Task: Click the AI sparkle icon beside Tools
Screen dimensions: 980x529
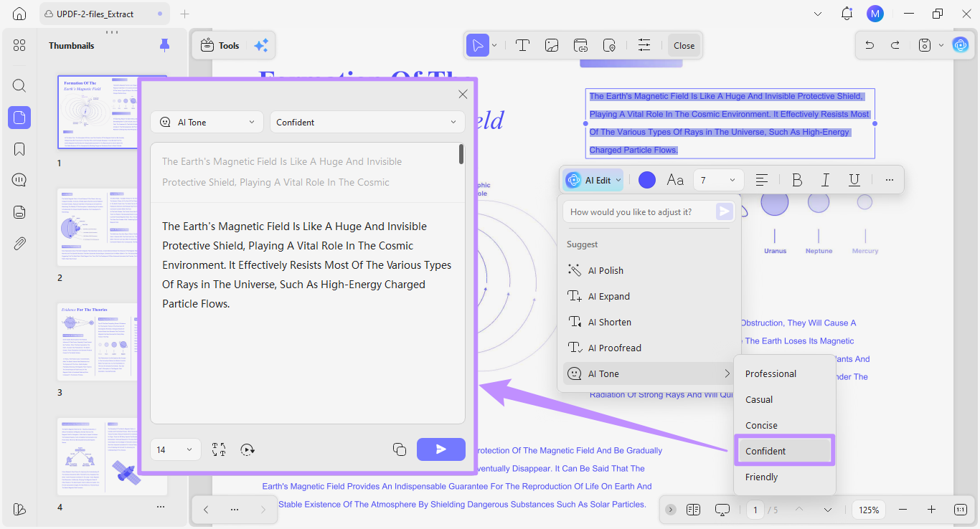Action: (261, 45)
